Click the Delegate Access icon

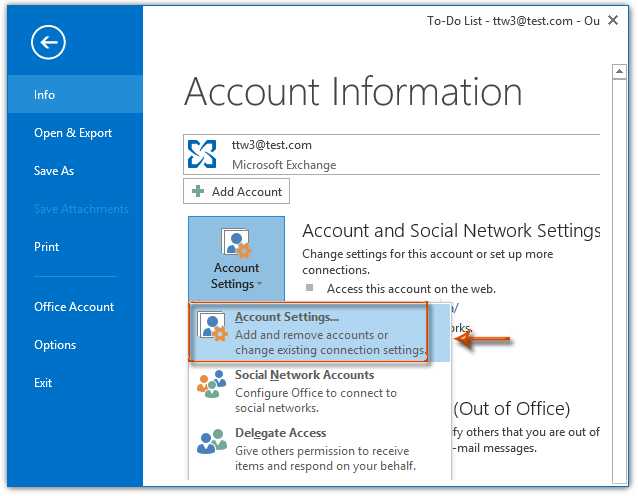coord(212,442)
